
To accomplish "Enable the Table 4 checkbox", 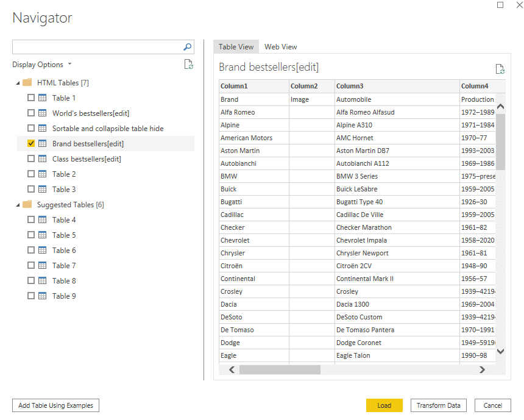I will [x=31, y=219].
